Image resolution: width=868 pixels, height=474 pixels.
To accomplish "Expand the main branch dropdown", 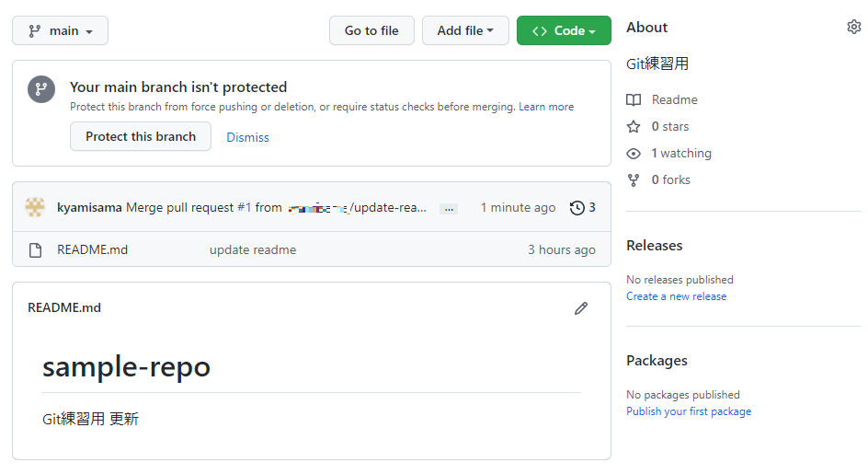I will point(60,30).
